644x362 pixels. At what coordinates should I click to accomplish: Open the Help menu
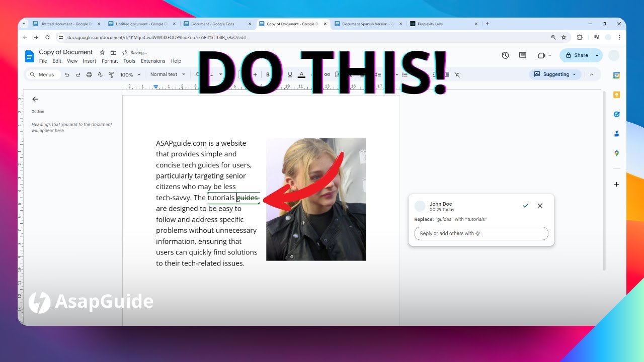[176, 61]
